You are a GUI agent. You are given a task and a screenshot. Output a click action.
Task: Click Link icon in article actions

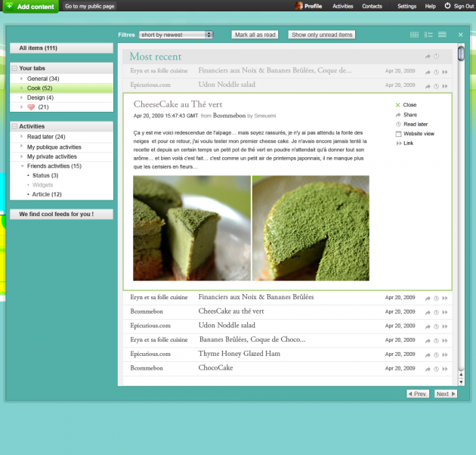pos(398,143)
